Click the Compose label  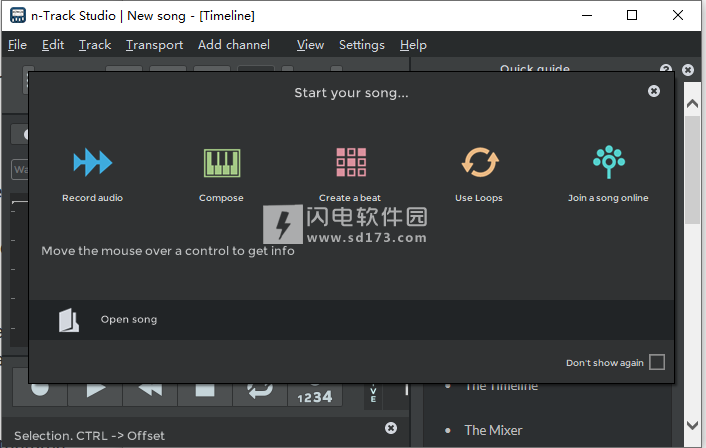click(x=221, y=198)
